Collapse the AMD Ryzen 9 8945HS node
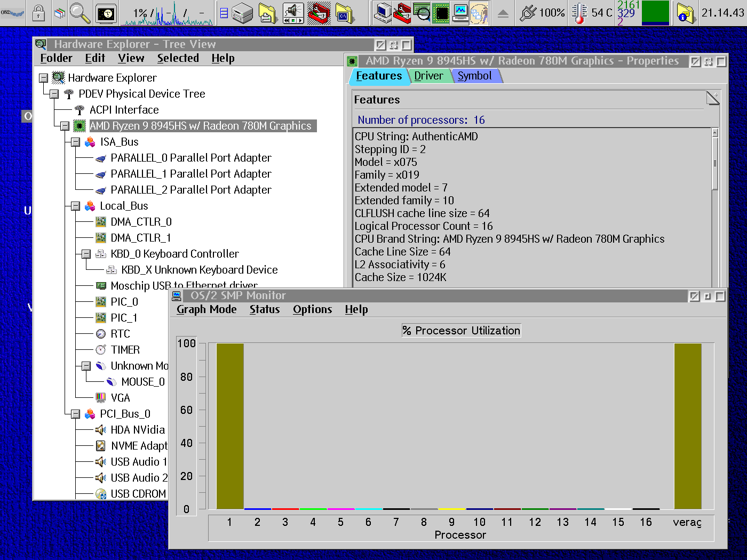The height and width of the screenshot is (560, 747). [65, 126]
